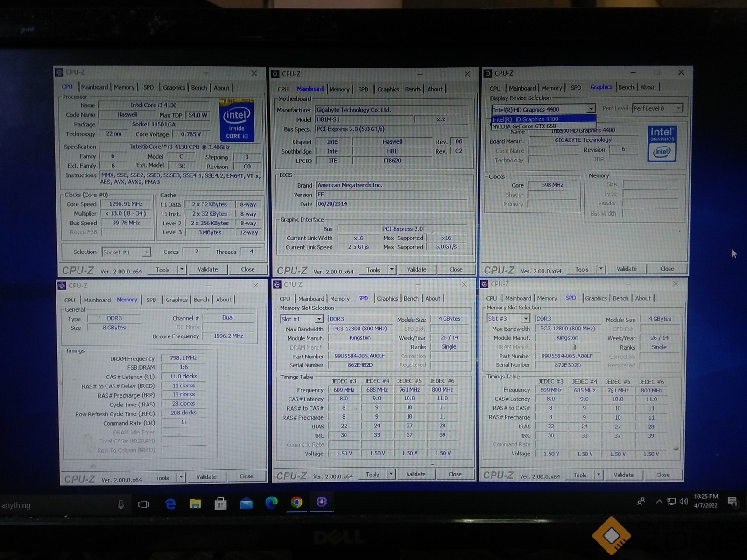Click the Intel inside Core i3 logo

[237, 120]
